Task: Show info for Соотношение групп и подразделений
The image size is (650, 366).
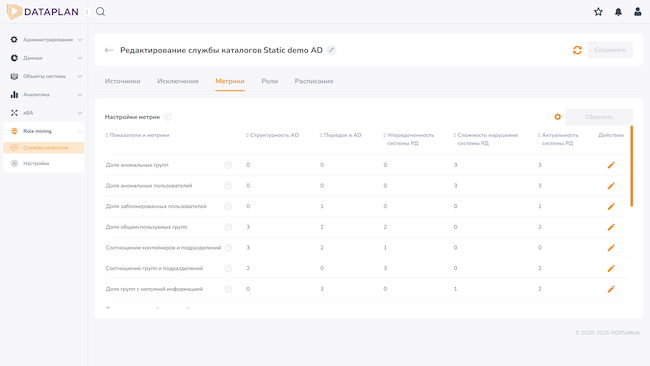Action: [x=228, y=269]
